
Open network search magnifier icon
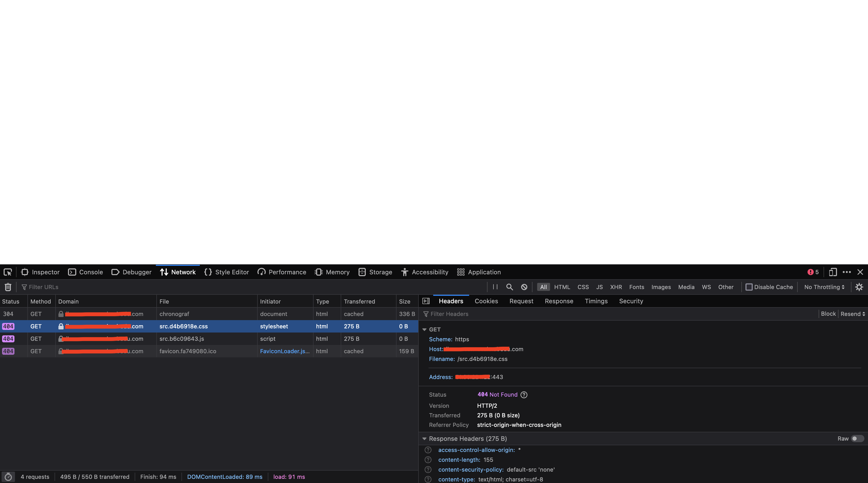509,287
